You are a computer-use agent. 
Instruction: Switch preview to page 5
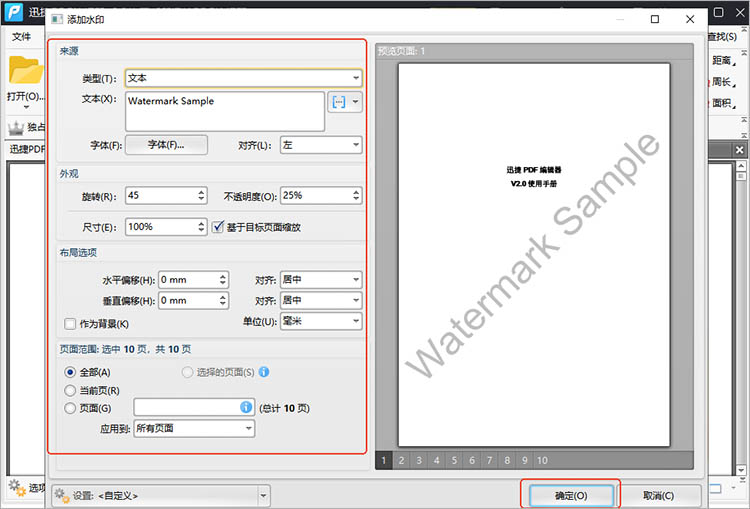(x=454, y=460)
